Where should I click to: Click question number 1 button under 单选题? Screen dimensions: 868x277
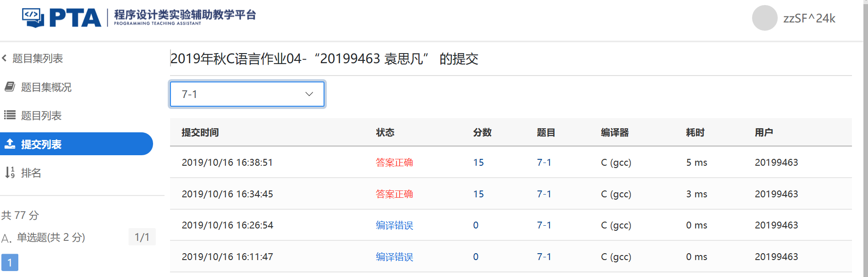coord(10,263)
